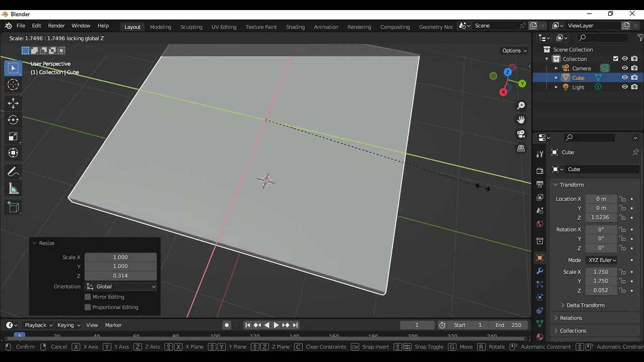This screenshot has width=644, height=362.
Task: Open the Modifiers properties tab
Action: [540, 271]
